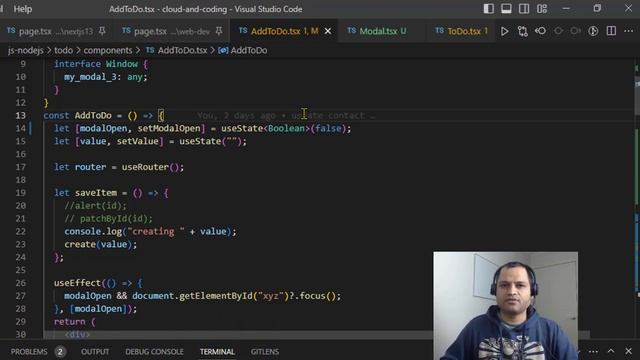Click AddToDo.tsx breadcrumb file
The width and height of the screenshot is (640, 360).
(177, 50)
